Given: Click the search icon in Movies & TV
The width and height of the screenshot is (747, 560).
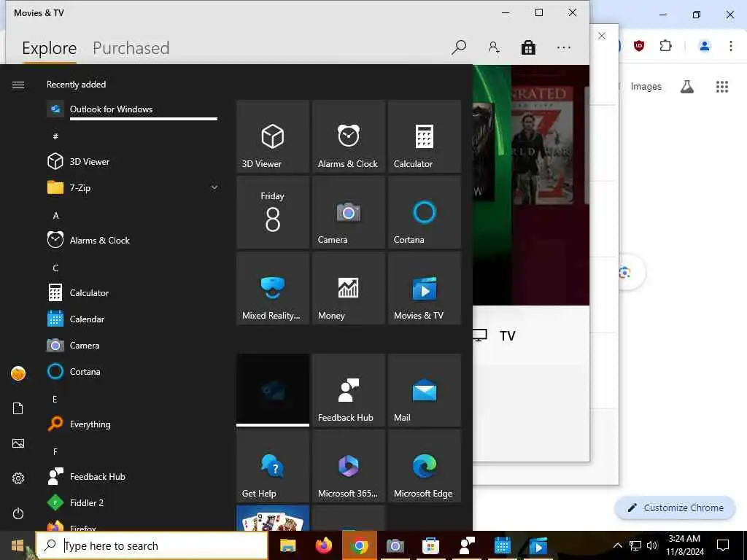Looking at the screenshot, I should click(459, 47).
